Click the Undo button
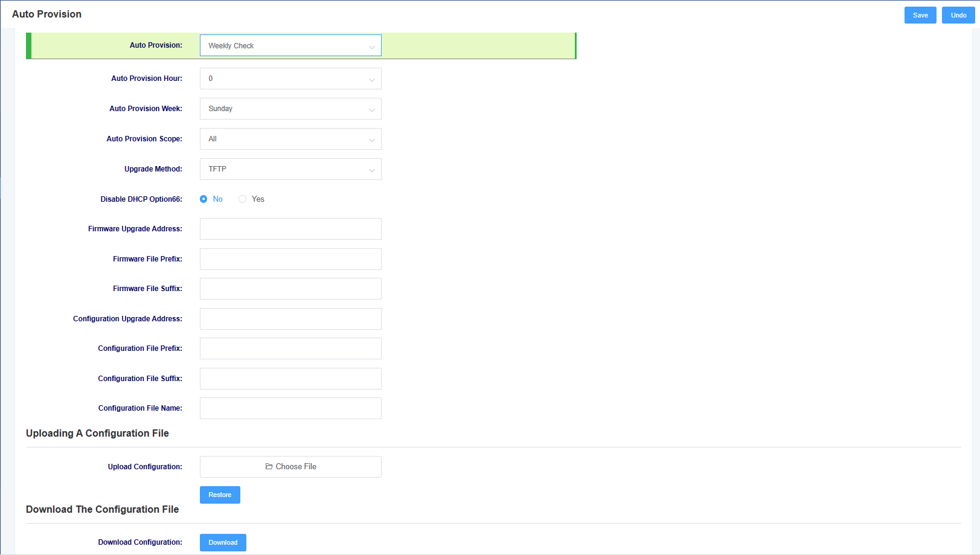Image resolution: width=980 pixels, height=555 pixels. (958, 15)
